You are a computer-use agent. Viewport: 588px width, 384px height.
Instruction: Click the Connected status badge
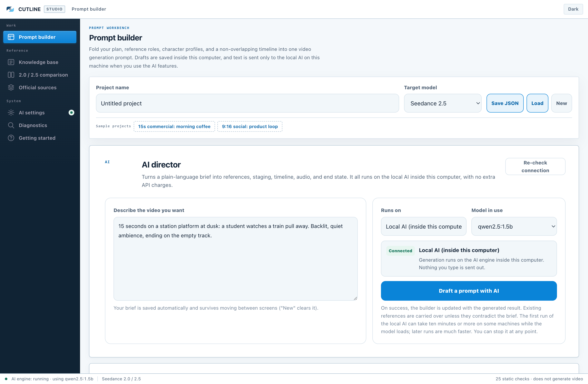tap(400, 251)
